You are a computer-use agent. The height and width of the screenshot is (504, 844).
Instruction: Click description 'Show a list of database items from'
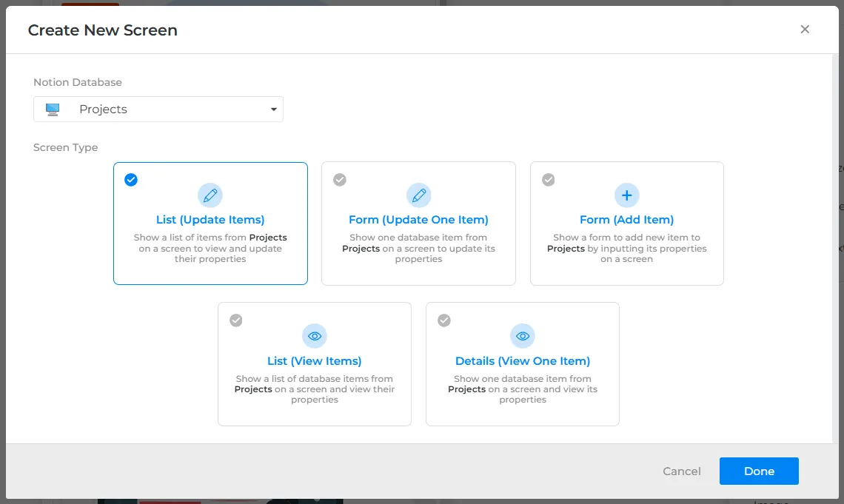315,379
